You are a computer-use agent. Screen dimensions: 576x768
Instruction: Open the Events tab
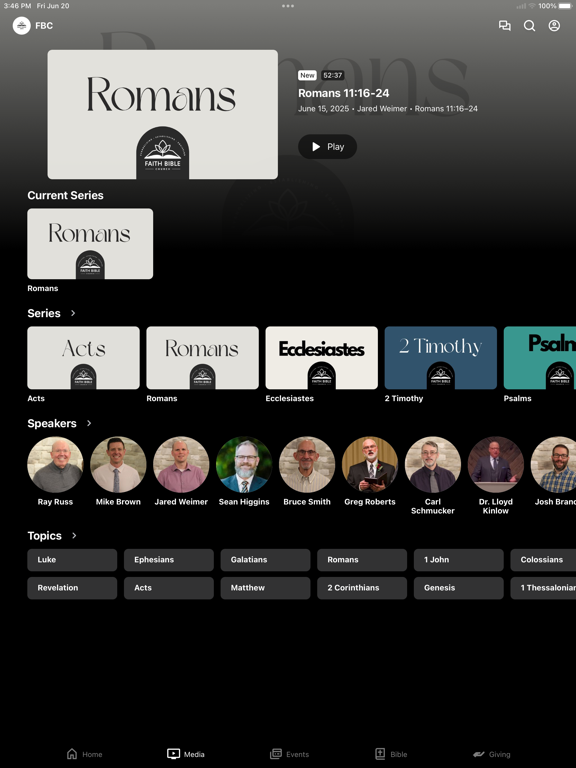pos(289,754)
